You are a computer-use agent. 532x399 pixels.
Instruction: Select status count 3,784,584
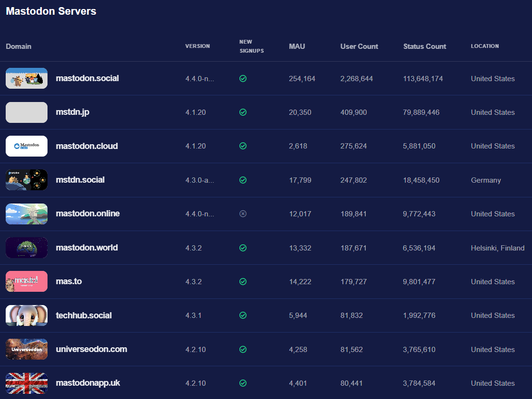tap(419, 383)
